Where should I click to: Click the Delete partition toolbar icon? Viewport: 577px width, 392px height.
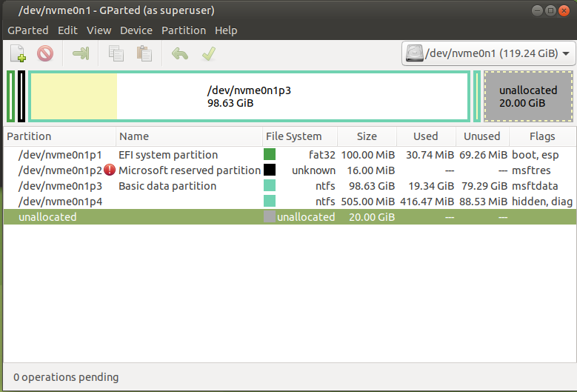(x=46, y=53)
